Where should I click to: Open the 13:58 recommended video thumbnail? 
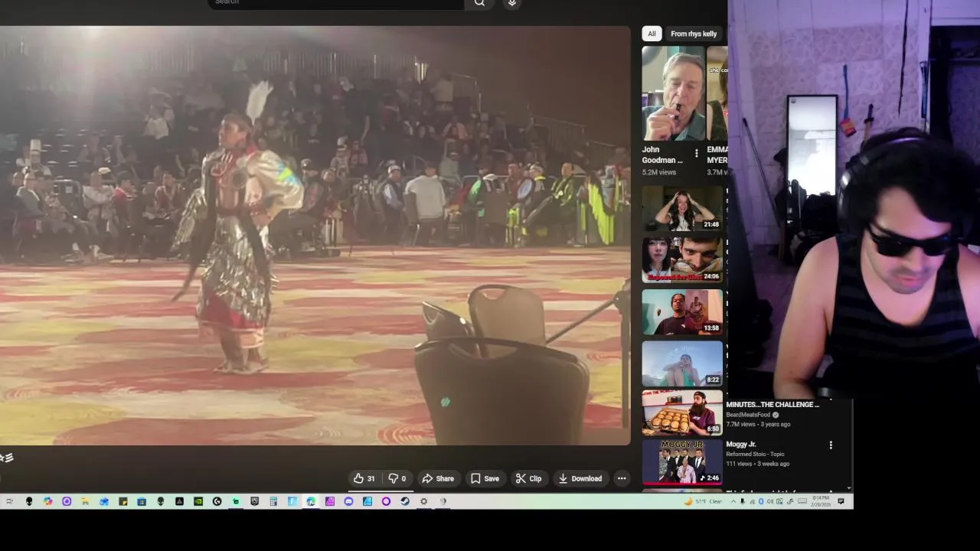pyautogui.click(x=682, y=311)
